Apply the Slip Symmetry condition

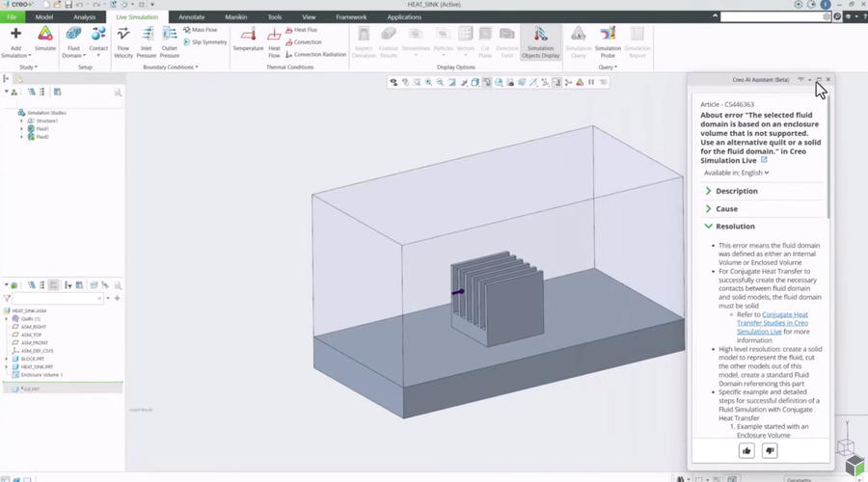pyautogui.click(x=205, y=42)
